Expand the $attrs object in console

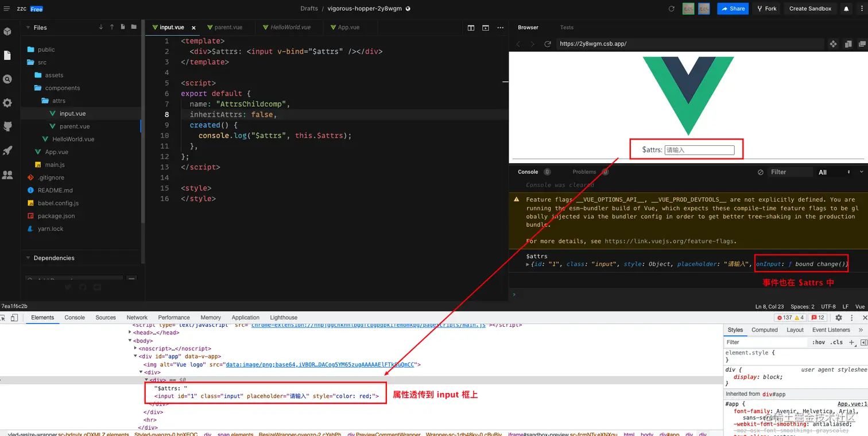click(528, 264)
